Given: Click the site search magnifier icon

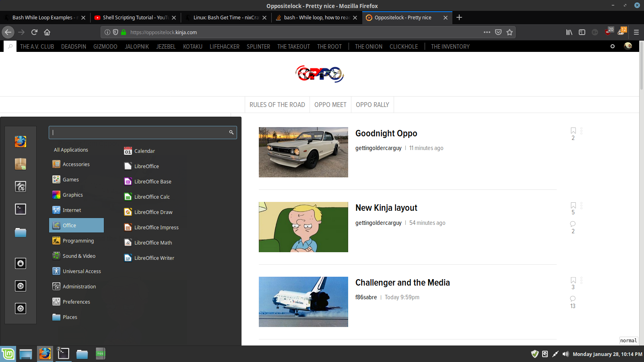Looking at the screenshot, I should 10,46.
